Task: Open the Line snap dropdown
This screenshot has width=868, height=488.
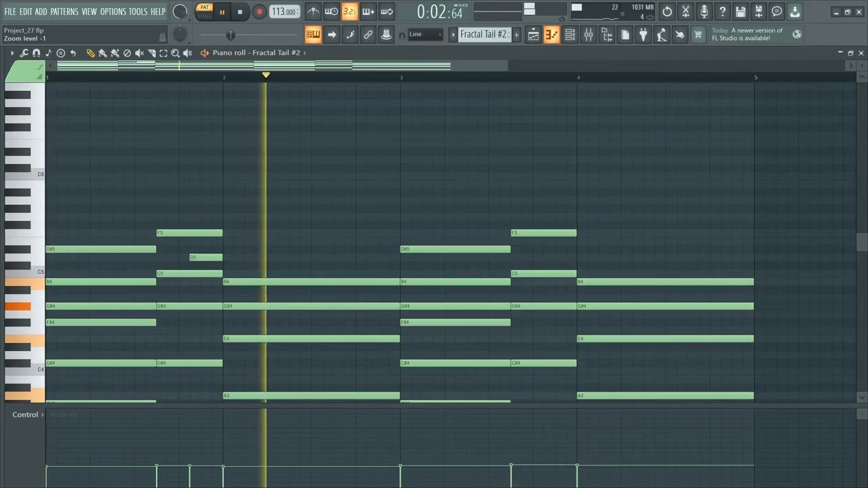Action: 425,35
